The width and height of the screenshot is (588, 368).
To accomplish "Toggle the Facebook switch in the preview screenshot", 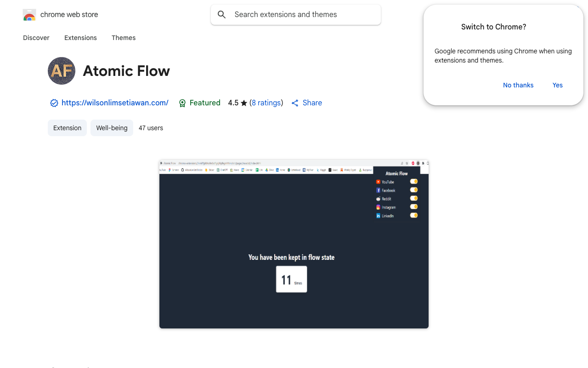I will point(414,190).
